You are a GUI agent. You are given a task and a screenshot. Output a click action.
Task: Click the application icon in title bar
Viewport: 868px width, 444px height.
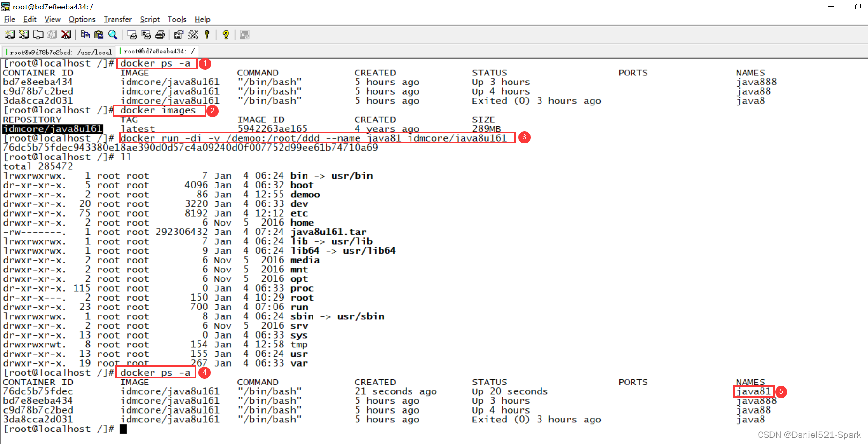point(6,7)
